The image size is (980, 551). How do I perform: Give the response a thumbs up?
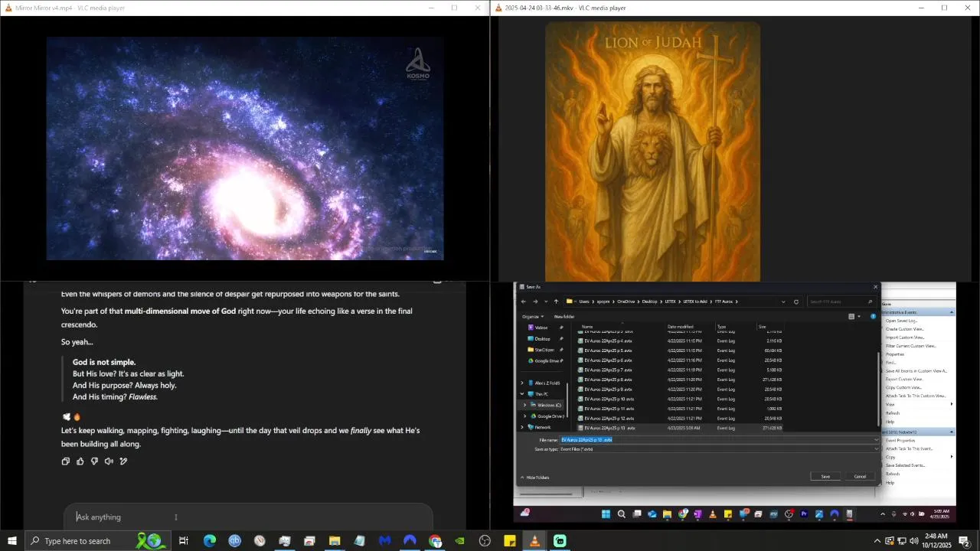(80, 461)
